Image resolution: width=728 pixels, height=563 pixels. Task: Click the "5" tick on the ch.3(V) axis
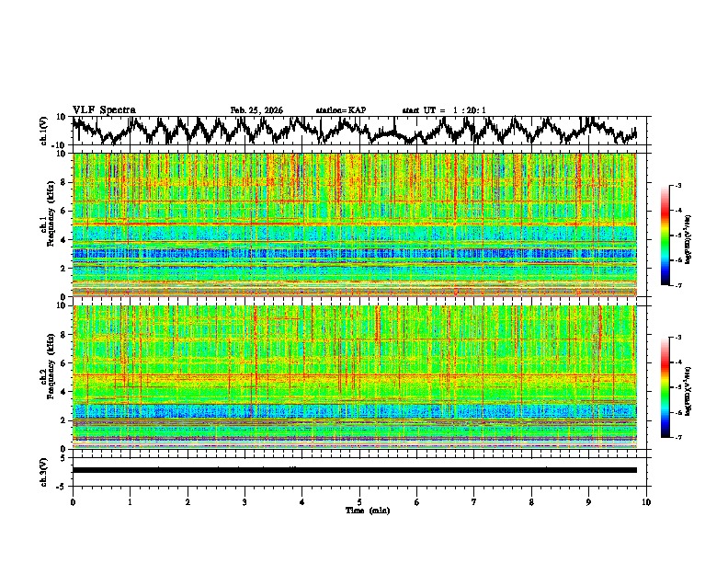(64, 458)
